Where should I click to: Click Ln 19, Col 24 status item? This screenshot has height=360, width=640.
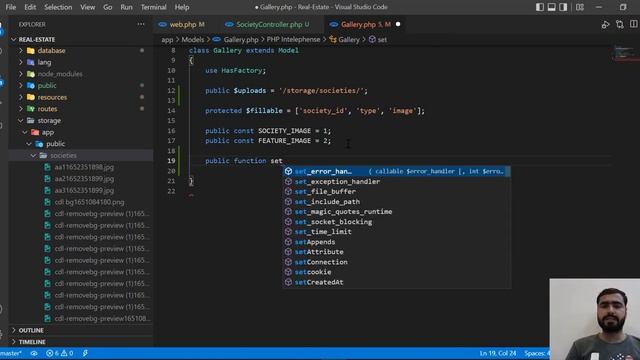[x=498, y=353]
